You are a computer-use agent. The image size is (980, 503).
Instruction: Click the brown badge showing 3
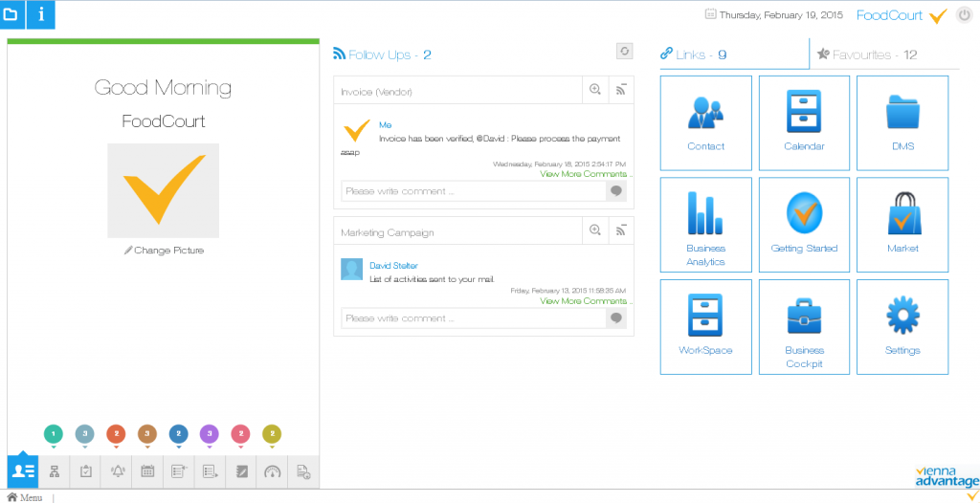point(147,433)
